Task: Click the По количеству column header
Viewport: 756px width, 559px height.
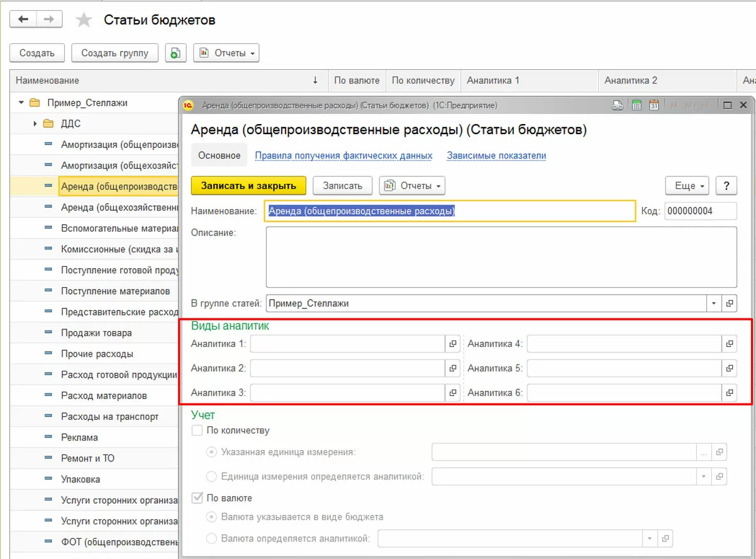Action: [x=423, y=81]
